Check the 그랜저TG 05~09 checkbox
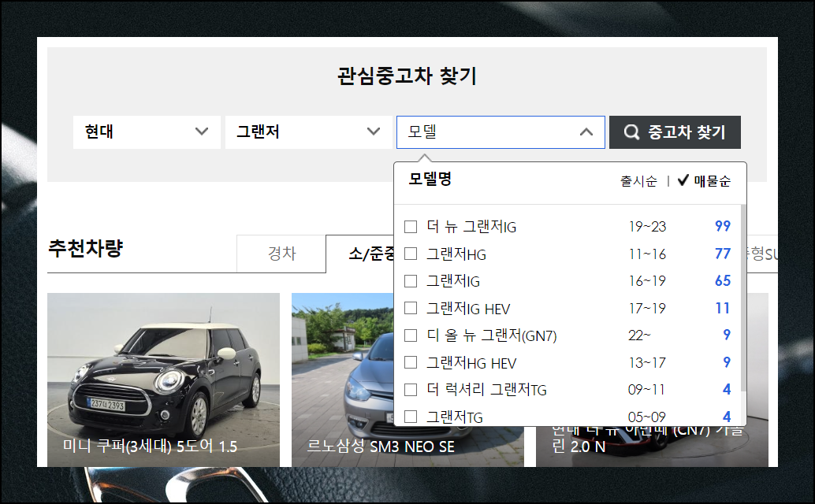Viewport: 815px width, 504px height. [411, 417]
